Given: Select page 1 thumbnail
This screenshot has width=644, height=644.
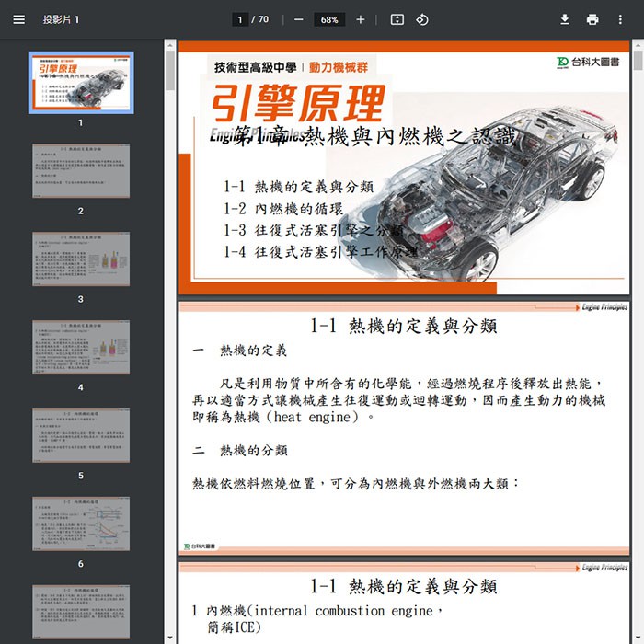Looking at the screenshot, I should 81,82.
